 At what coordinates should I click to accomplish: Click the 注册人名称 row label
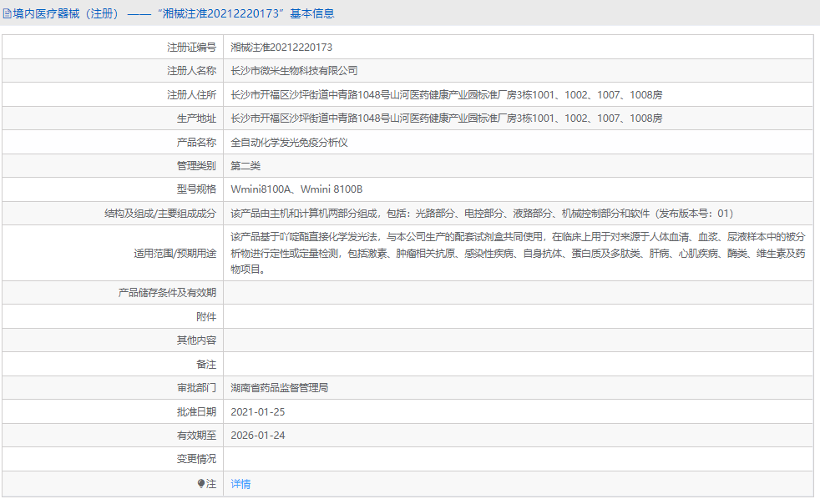click(x=191, y=71)
